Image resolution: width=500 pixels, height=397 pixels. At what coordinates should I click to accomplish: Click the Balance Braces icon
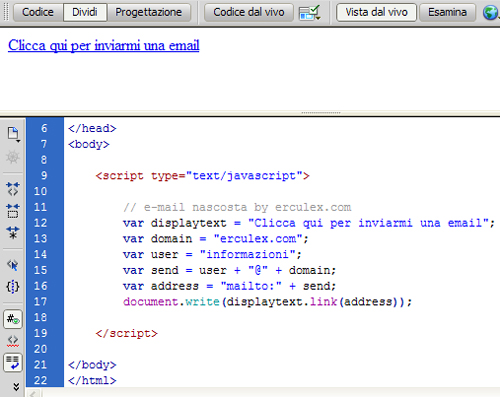click(x=13, y=287)
